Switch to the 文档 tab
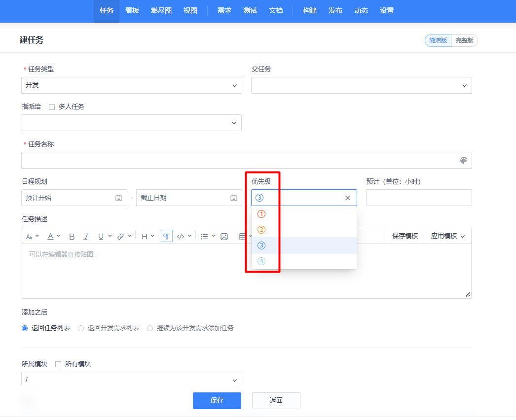This screenshot has width=516, height=420. coord(276,11)
